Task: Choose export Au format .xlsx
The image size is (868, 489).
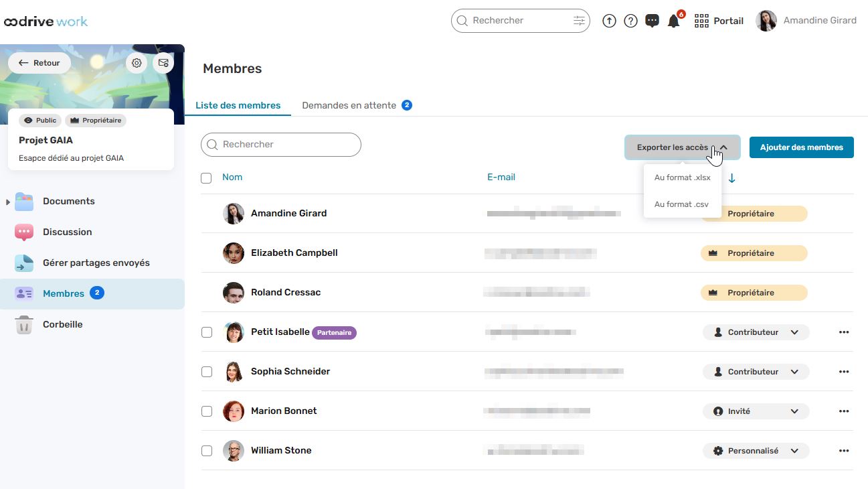Action: click(682, 178)
